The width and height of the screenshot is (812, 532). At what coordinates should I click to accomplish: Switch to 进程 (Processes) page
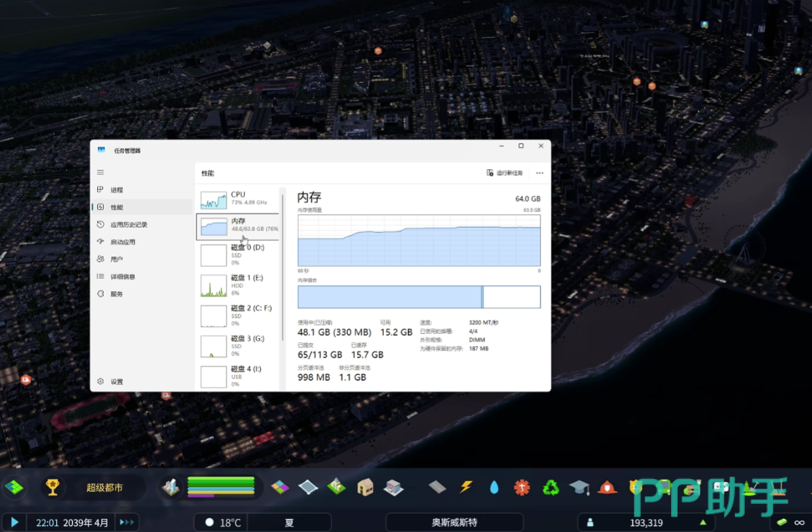click(116, 190)
